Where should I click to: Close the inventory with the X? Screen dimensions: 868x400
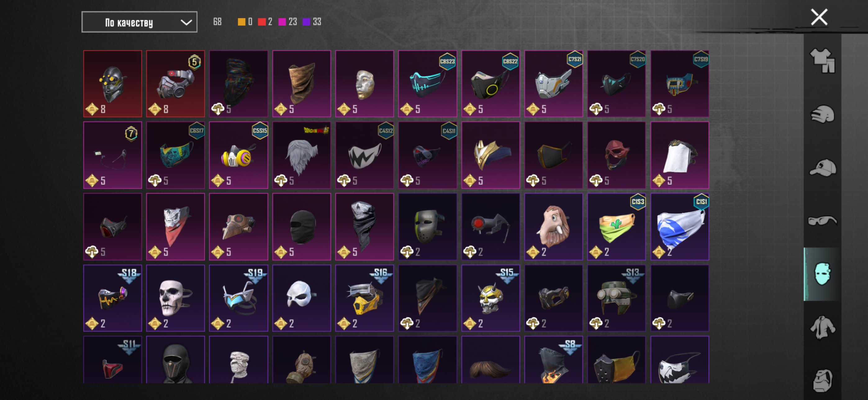pos(819,17)
